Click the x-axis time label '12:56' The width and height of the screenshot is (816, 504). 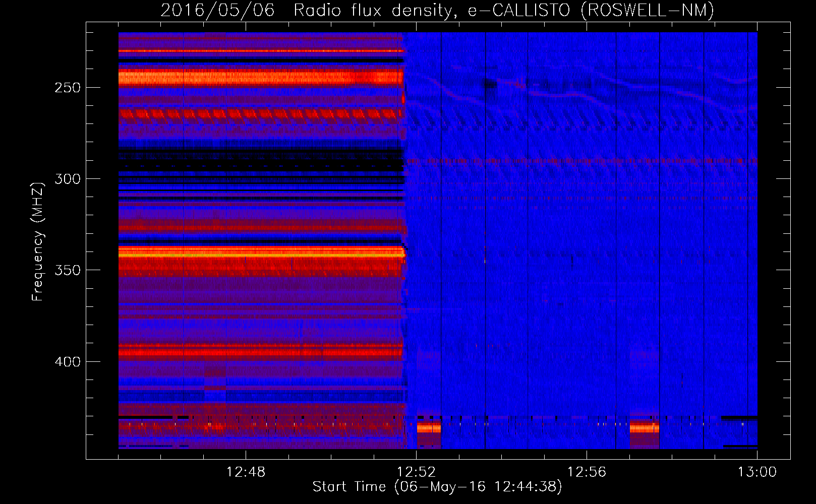point(587,472)
